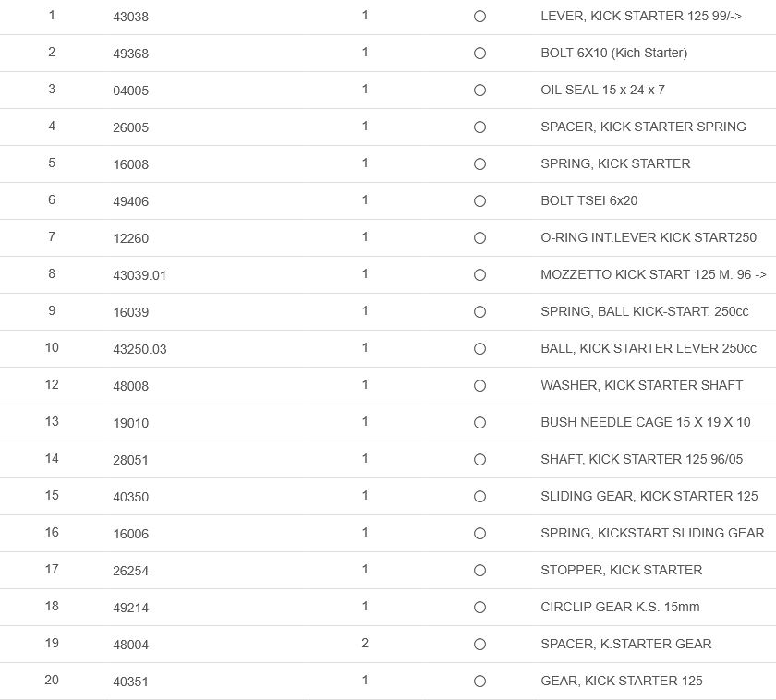Viewport: 776px width, 700px height.
Task: Choose the circle for BOLT 6X10 row
Action: (x=479, y=54)
